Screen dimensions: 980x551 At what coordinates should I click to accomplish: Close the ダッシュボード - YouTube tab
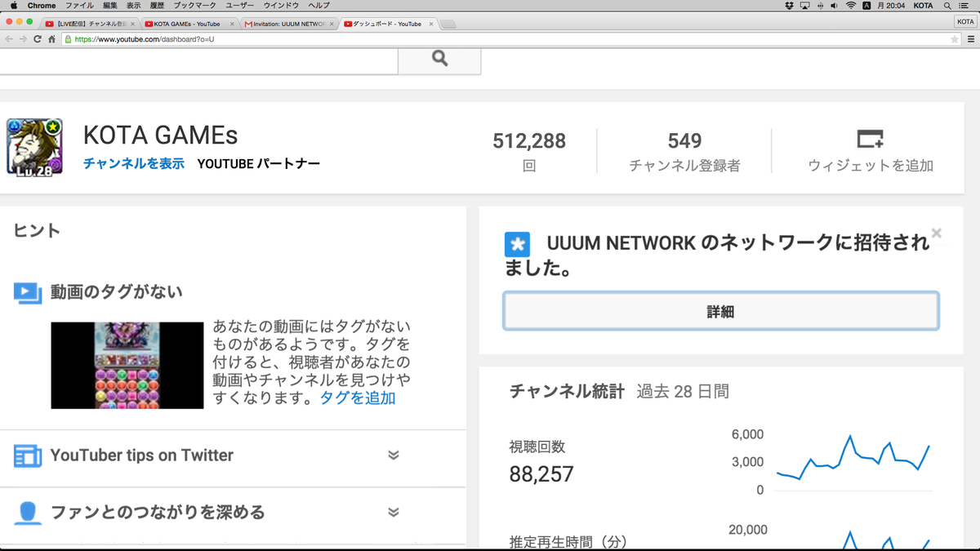point(430,24)
